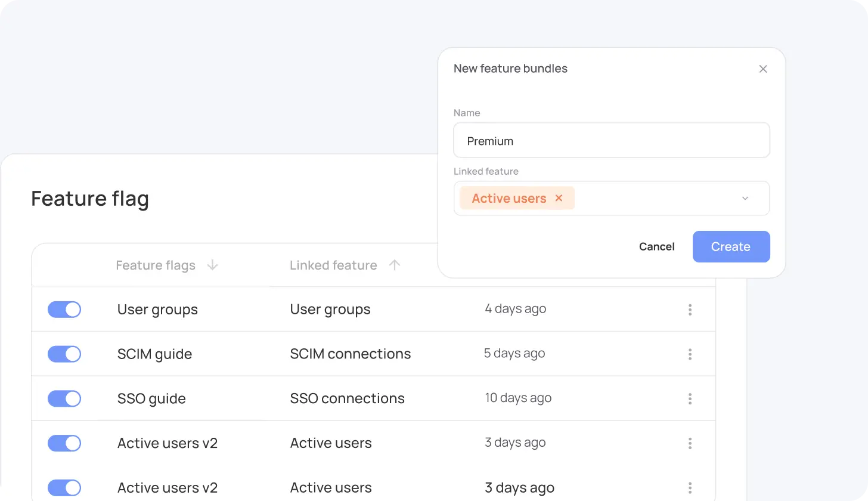Click the Feature flags sort down arrow

tap(212, 265)
